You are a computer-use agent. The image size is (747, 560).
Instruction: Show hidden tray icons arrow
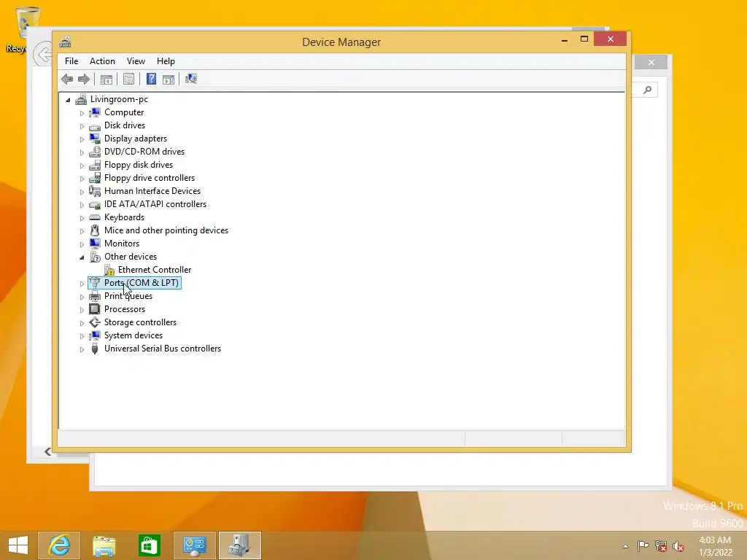point(625,546)
